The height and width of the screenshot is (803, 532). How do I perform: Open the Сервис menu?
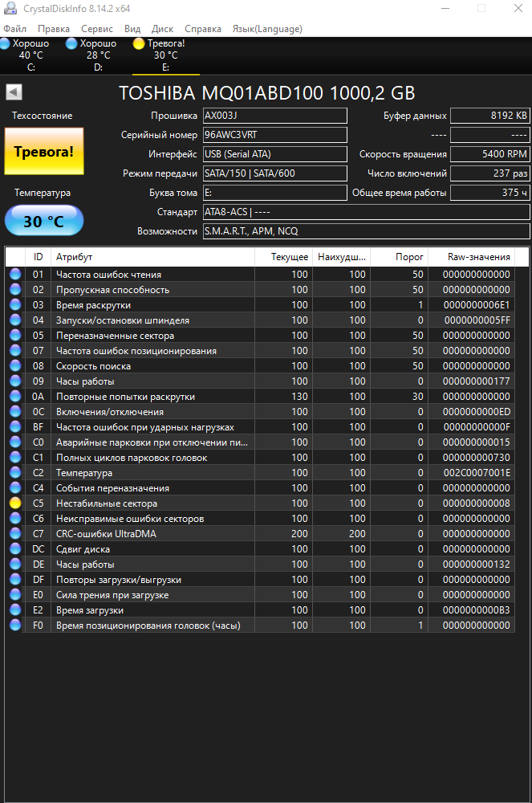click(x=96, y=29)
